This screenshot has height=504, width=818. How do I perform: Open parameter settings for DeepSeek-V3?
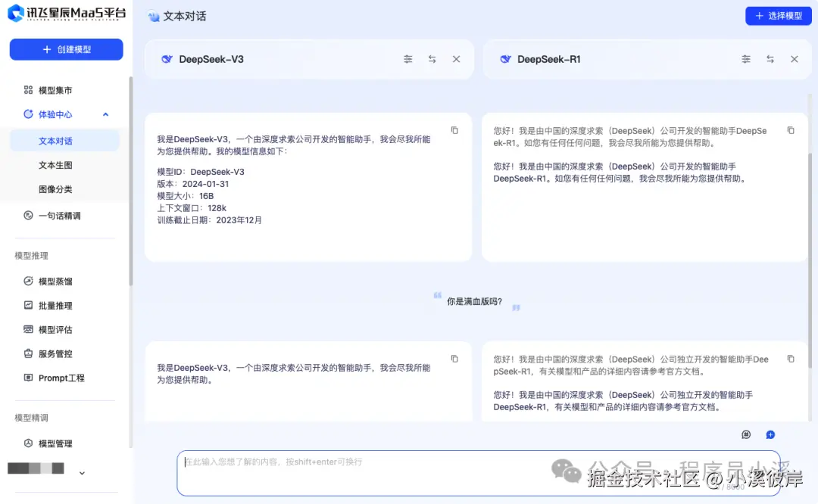408,59
